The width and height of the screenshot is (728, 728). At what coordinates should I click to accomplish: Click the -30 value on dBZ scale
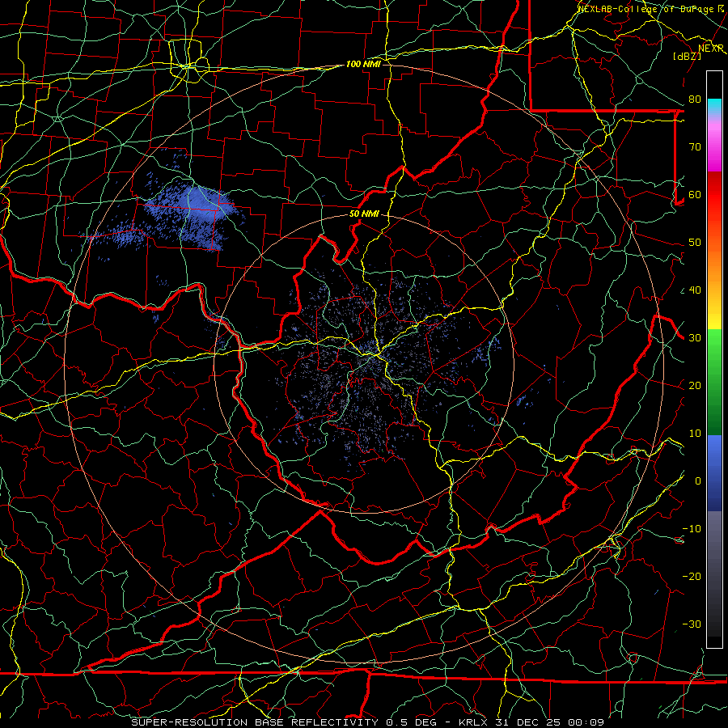point(692,624)
